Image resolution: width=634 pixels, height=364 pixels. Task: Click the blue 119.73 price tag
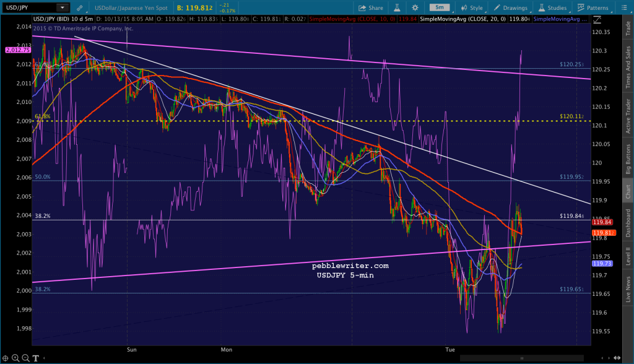[602, 263]
